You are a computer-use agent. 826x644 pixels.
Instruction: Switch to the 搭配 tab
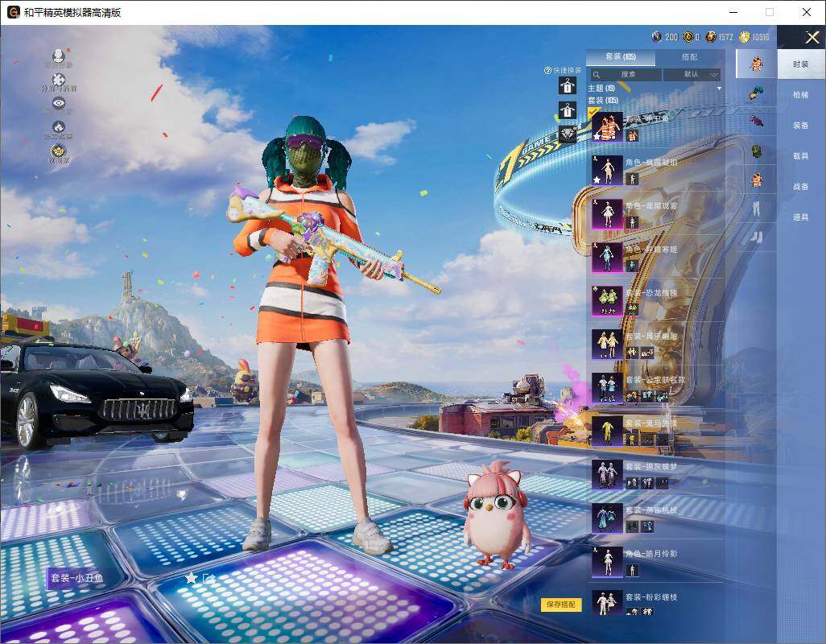pyautogui.click(x=690, y=57)
